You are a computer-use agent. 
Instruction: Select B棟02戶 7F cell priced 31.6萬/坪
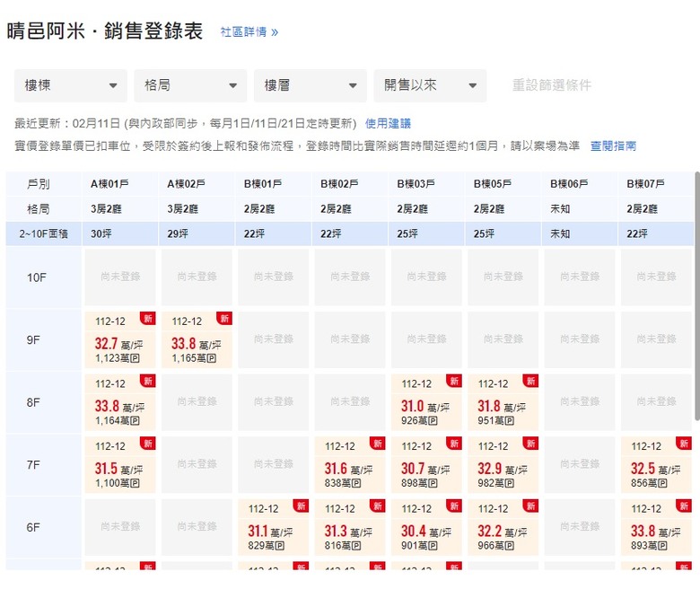(x=350, y=465)
